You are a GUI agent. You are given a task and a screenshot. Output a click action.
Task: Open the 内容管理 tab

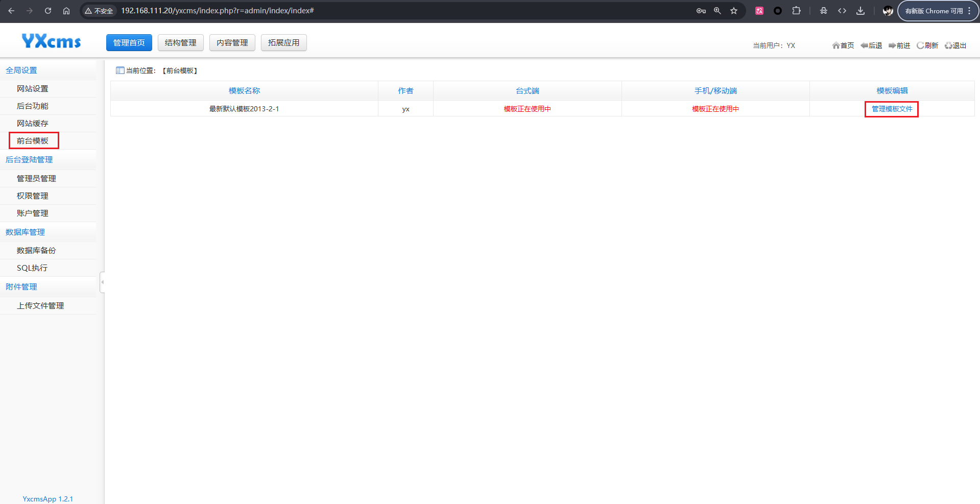(232, 43)
